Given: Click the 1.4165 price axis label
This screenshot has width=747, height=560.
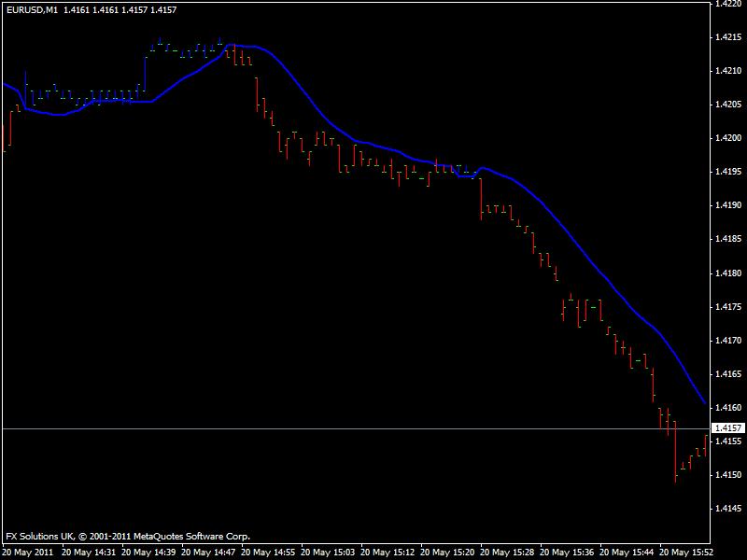Looking at the screenshot, I should [x=728, y=374].
